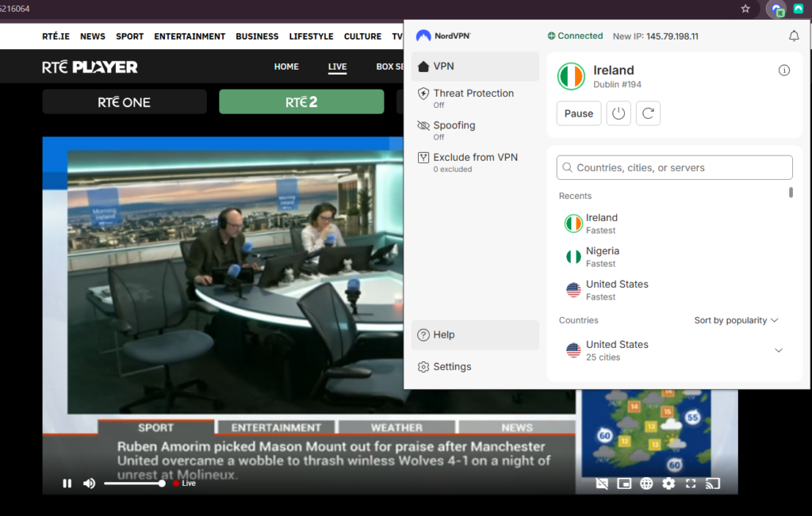This screenshot has height=516, width=812.
Task: Click the large Ireland flag connection icon
Action: click(571, 76)
